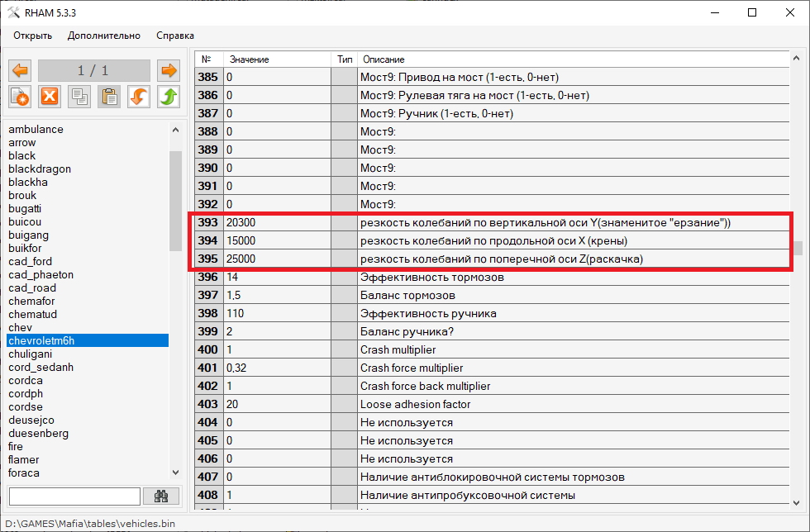Click the Описание column header

click(384, 59)
